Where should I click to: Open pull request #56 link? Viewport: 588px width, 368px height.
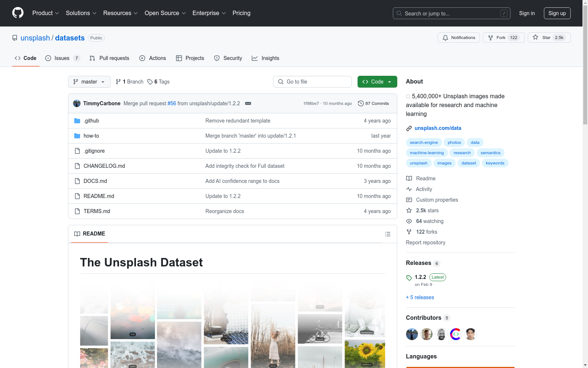tap(172, 103)
